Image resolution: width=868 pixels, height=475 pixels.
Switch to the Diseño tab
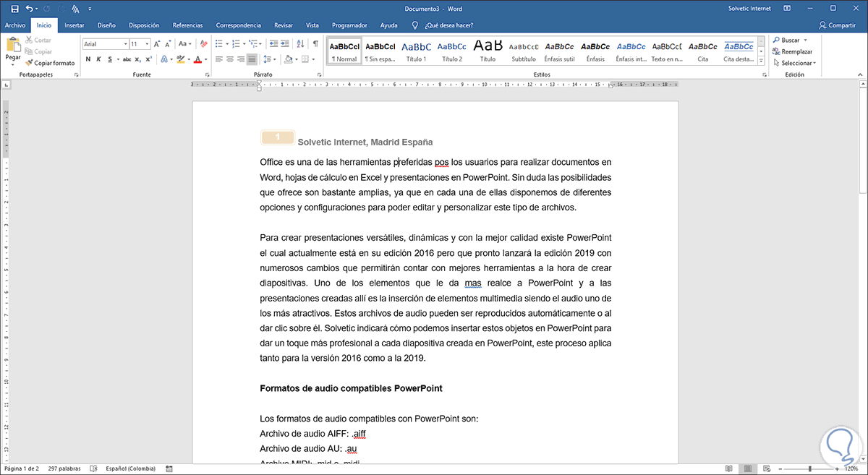click(x=106, y=25)
